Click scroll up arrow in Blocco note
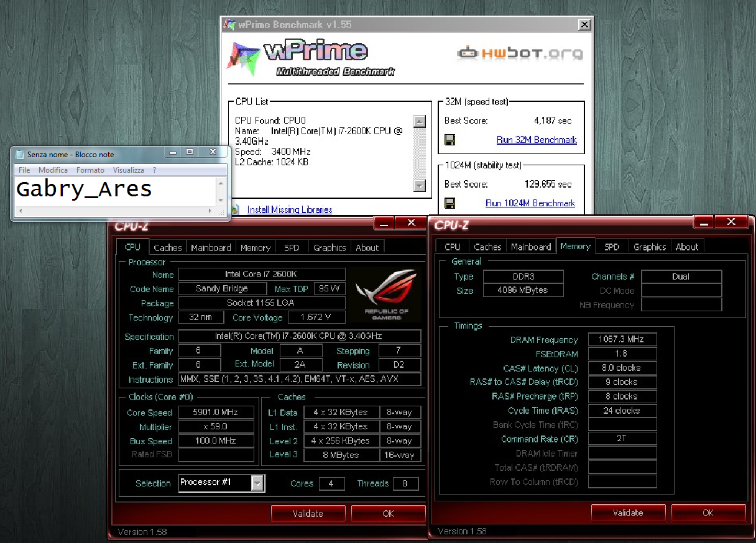This screenshot has height=543, width=756. [x=221, y=183]
